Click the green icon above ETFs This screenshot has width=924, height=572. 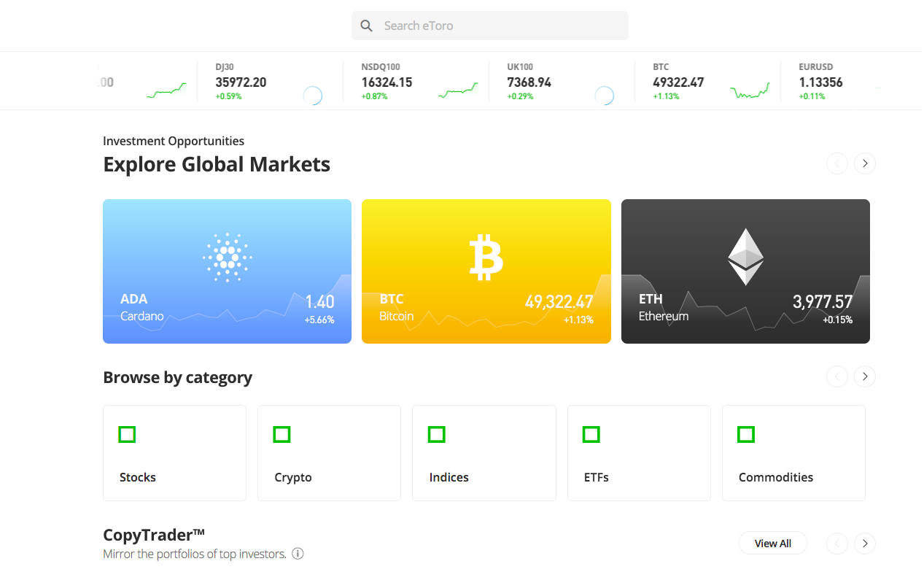(x=591, y=435)
